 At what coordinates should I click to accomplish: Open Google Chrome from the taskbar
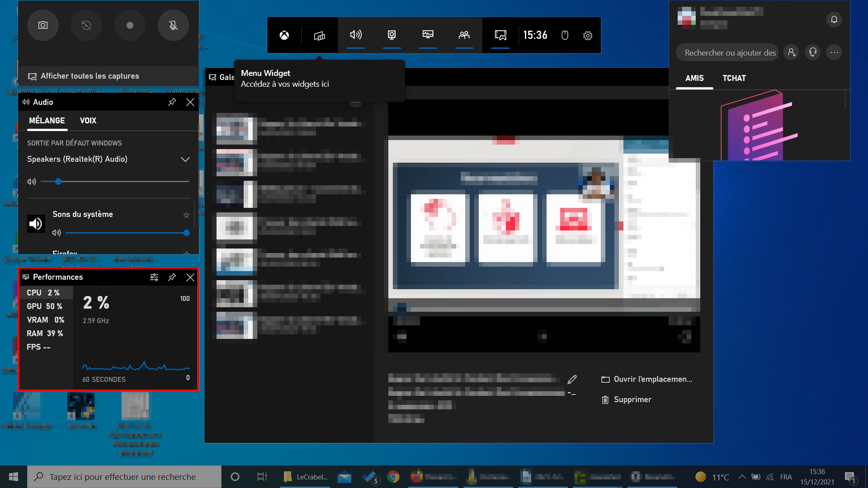[393, 477]
